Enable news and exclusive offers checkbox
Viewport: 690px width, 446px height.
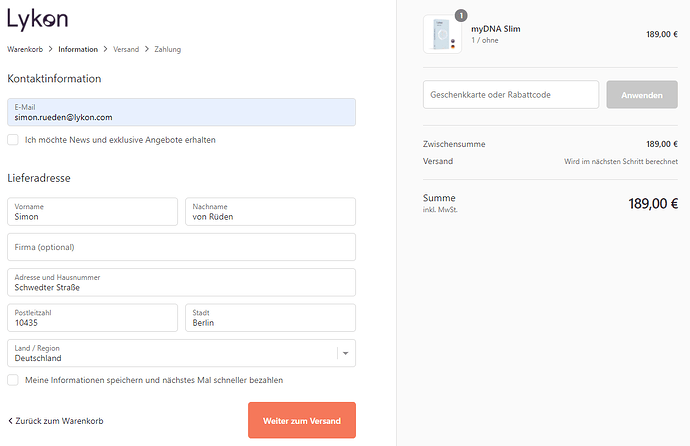pyautogui.click(x=13, y=140)
